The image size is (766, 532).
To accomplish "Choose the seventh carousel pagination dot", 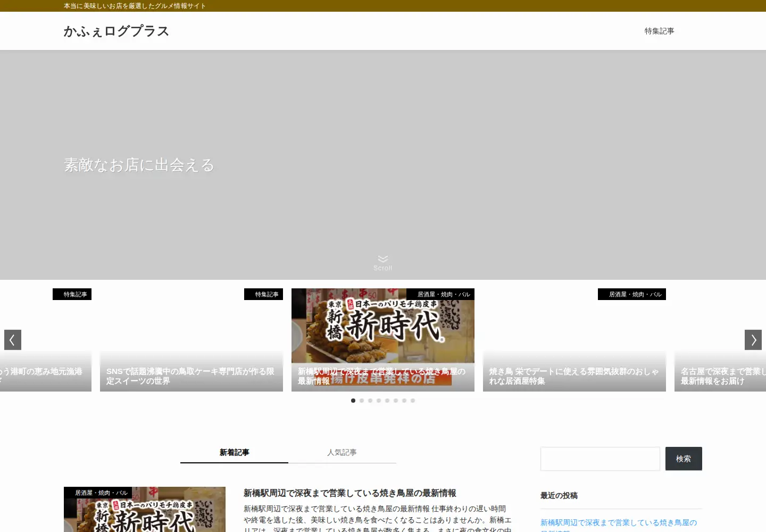I will (x=404, y=401).
